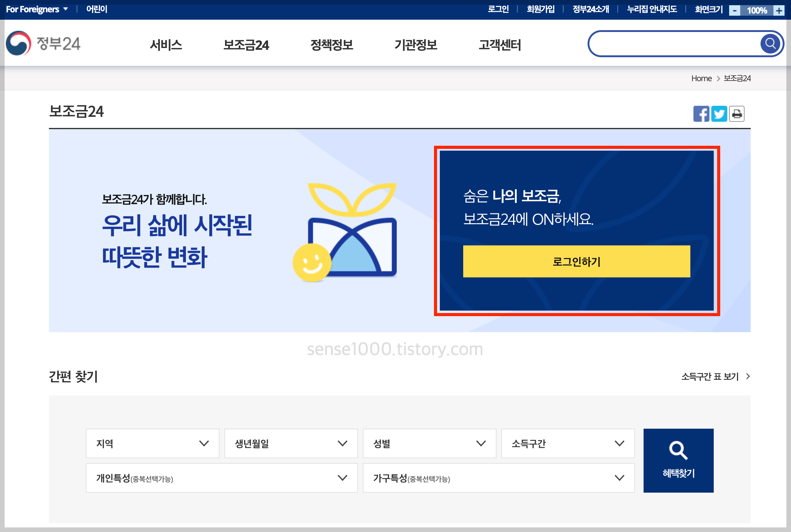Screen dimensions: 791x532
Task: Click 회원가입 link
Action: (x=540, y=9)
